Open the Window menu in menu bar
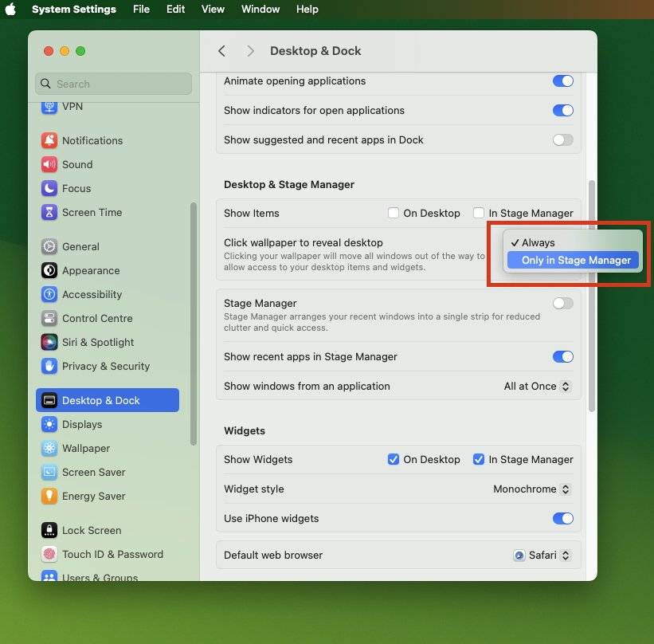Image resolution: width=654 pixels, height=644 pixels. pos(260,10)
